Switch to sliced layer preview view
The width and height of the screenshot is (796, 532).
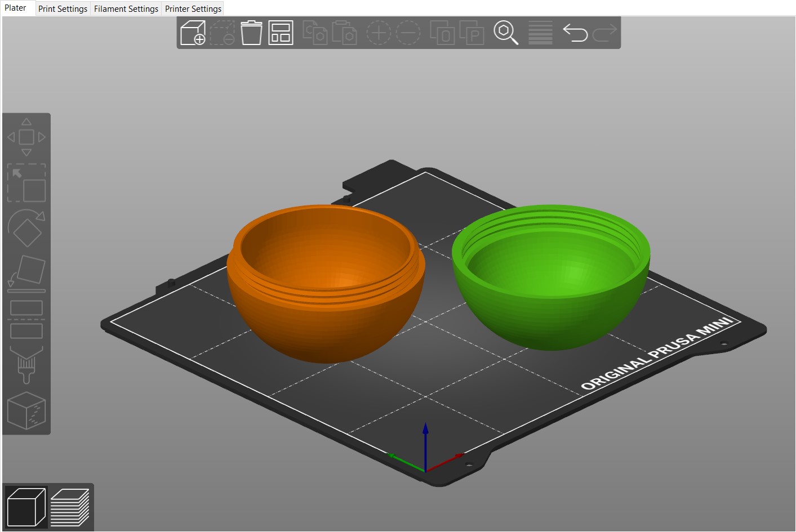click(69, 506)
